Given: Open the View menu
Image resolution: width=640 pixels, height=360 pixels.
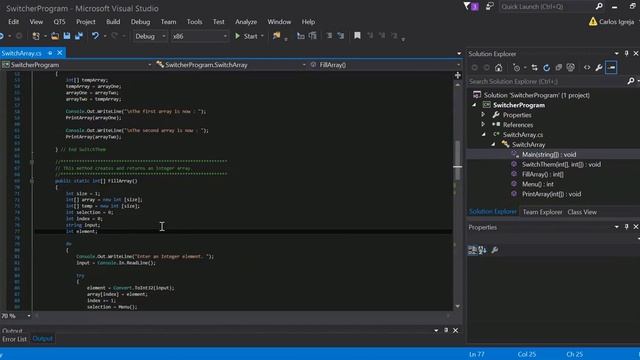Looking at the screenshot, I should click(x=36, y=22).
